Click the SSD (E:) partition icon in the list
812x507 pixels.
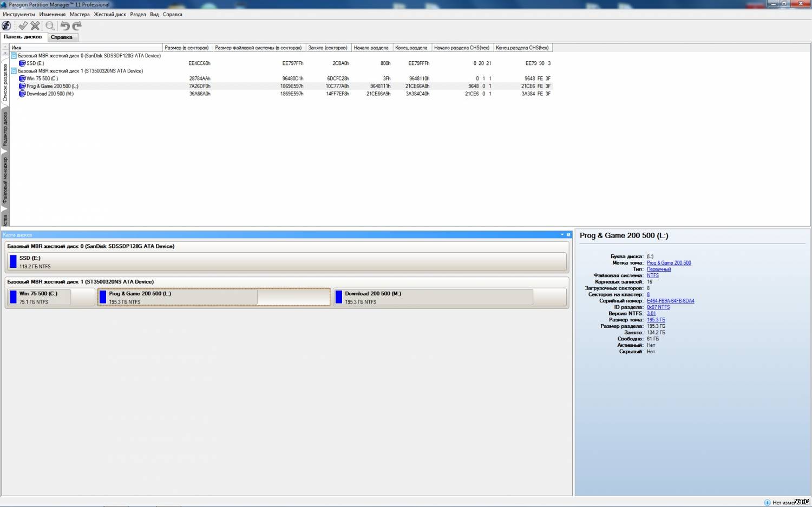coord(22,63)
